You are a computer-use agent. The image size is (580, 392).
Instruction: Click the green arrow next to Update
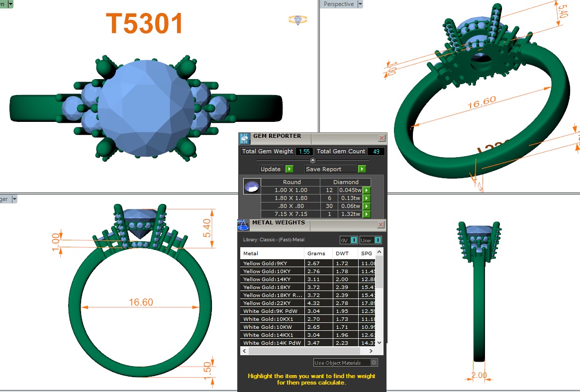tap(290, 169)
